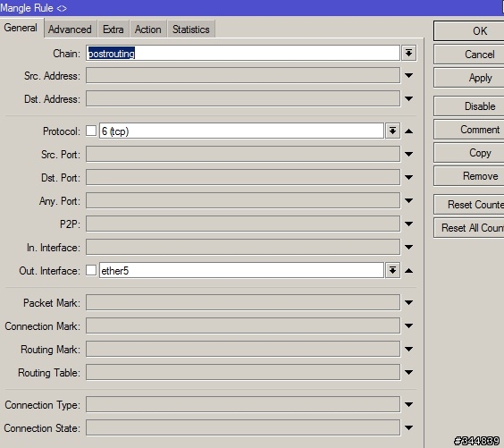Expand the Src. Address field
Image resolution: width=504 pixels, height=448 pixels.
[408, 76]
